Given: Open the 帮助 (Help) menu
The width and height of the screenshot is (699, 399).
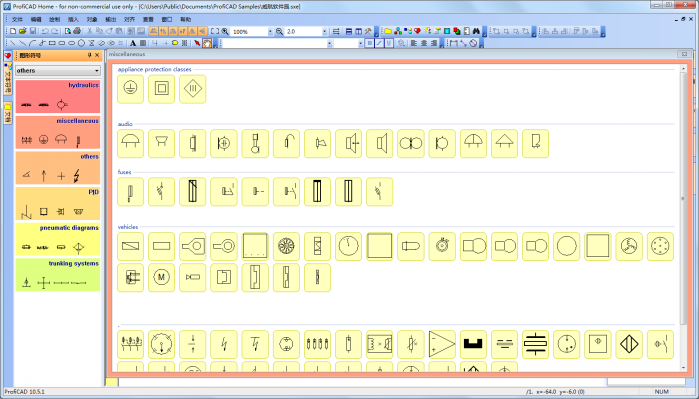Looking at the screenshot, I should coord(185,20).
